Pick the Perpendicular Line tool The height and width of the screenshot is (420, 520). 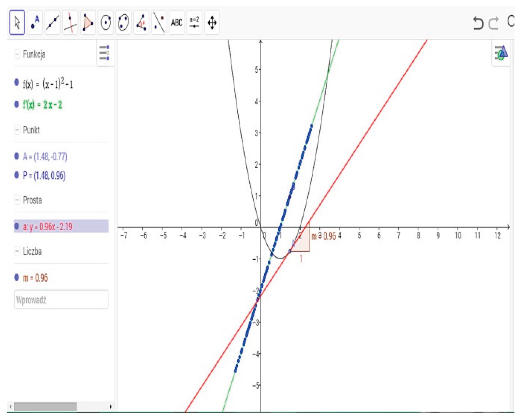70,23
